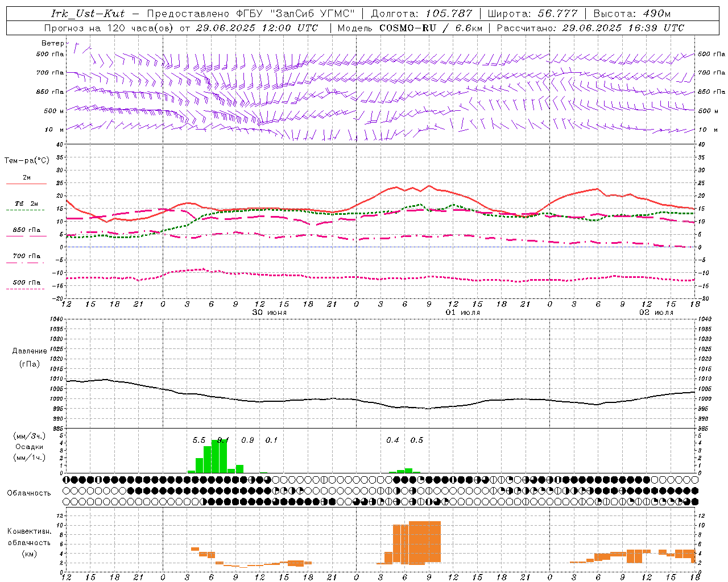Click the Долгота: 105.787 value
Viewport: 728px width, 582px height.
tap(421, 14)
